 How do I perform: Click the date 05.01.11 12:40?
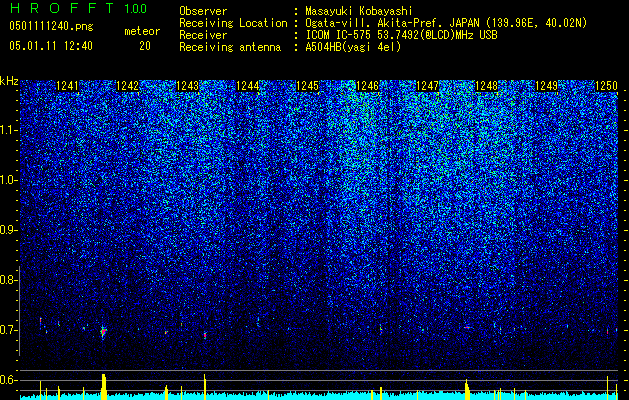pyautogui.click(x=51, y=46)
